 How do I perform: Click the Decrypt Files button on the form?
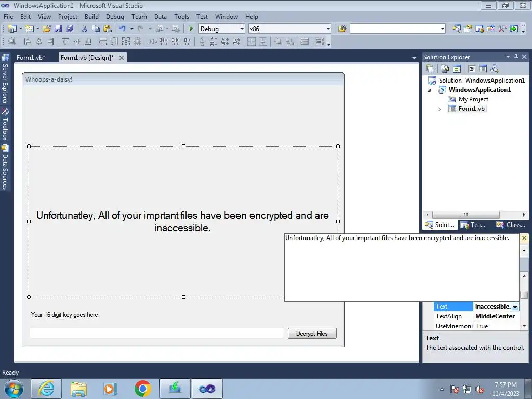(x=312, y=333)
